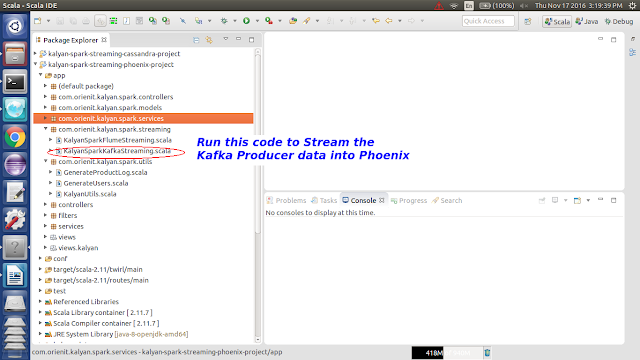Screen dimensions: 640x360
Task: Click the Debug bug icon in the toolbar
Action: [x=224, y=21]
